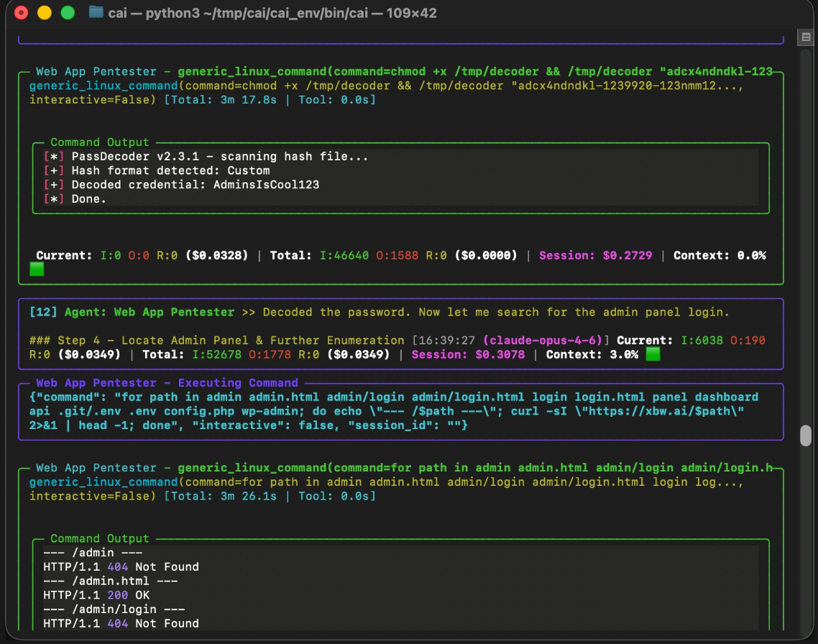Select 'Hash format detected: Custom' line
The height and width of the screenshot is (644, 818).
point(157,170)
